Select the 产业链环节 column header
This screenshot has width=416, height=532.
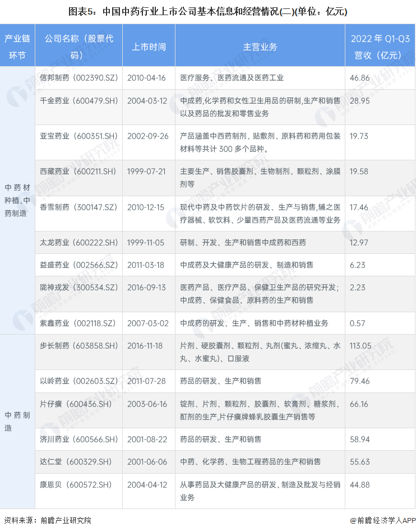(x=17, y=47)
